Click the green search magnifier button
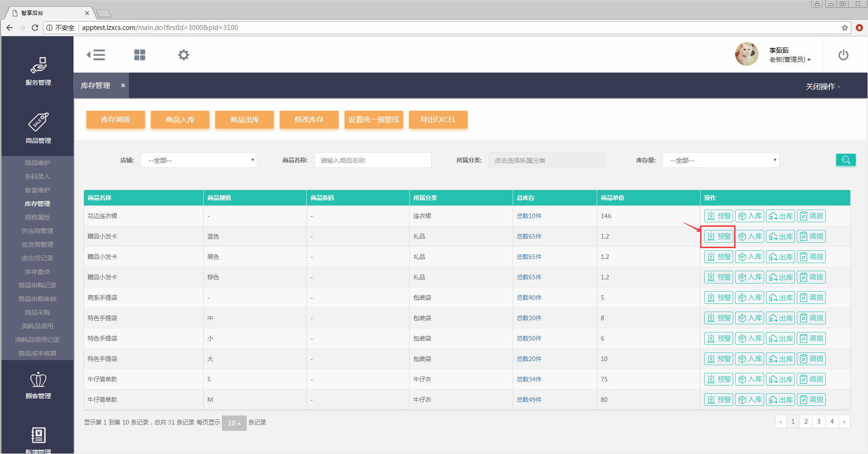The image size is (868, 454). click(846, 160)
